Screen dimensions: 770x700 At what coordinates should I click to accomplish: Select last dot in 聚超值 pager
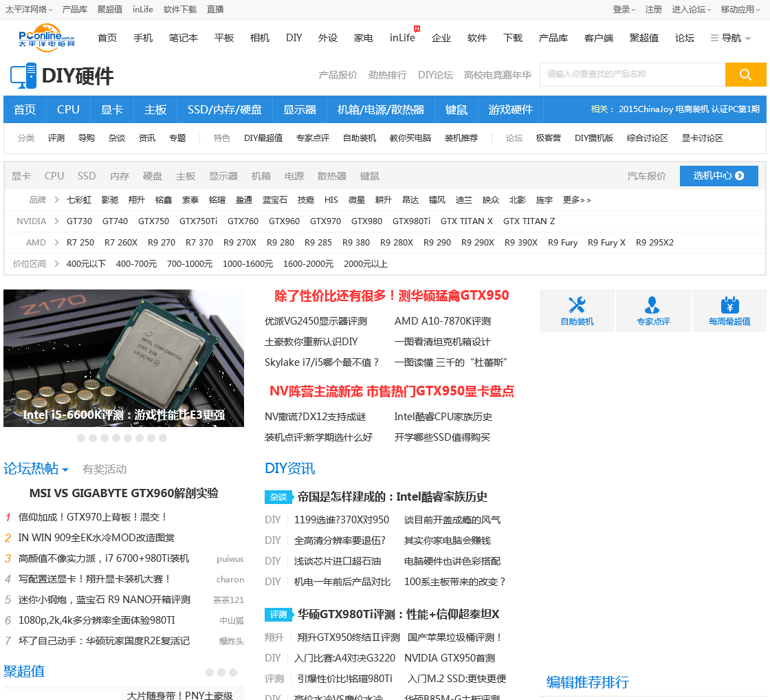tap(233, 672)
